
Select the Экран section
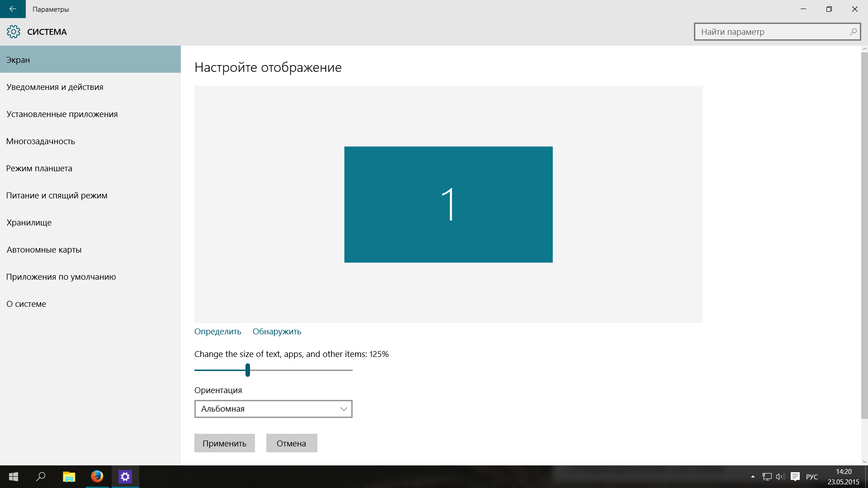pos(90,59)
